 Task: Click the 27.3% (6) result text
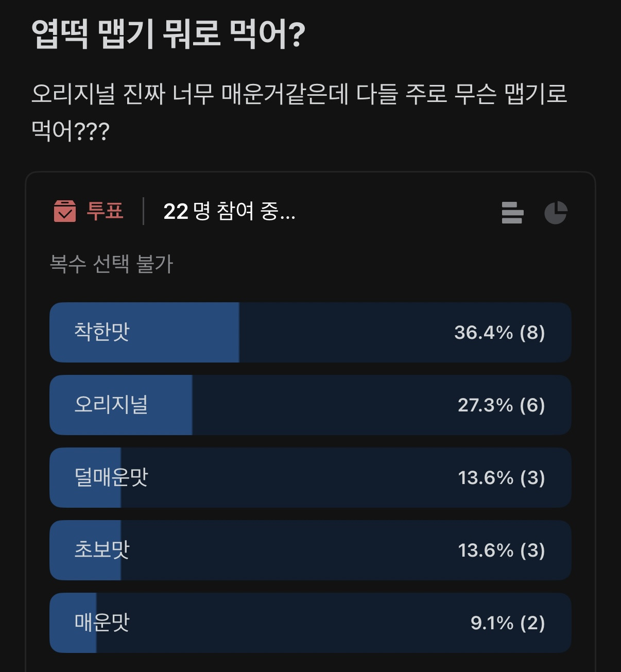pos(501,405)
